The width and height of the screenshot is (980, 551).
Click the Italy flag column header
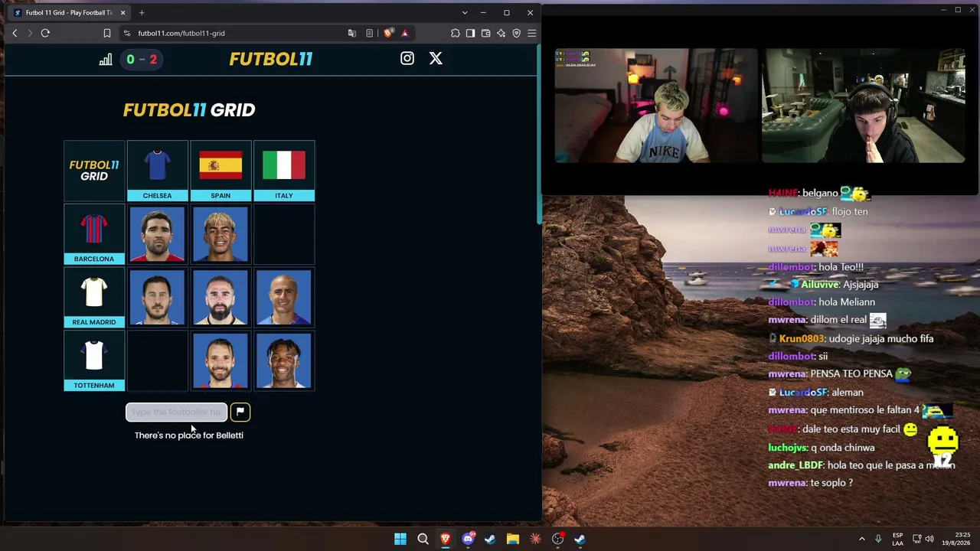(x=284, y=171)
